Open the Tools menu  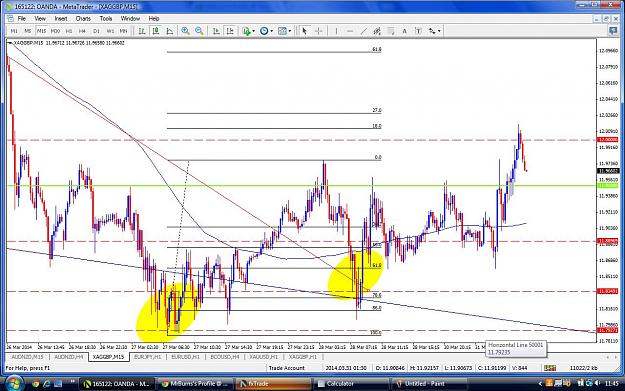tap(106, 18)
